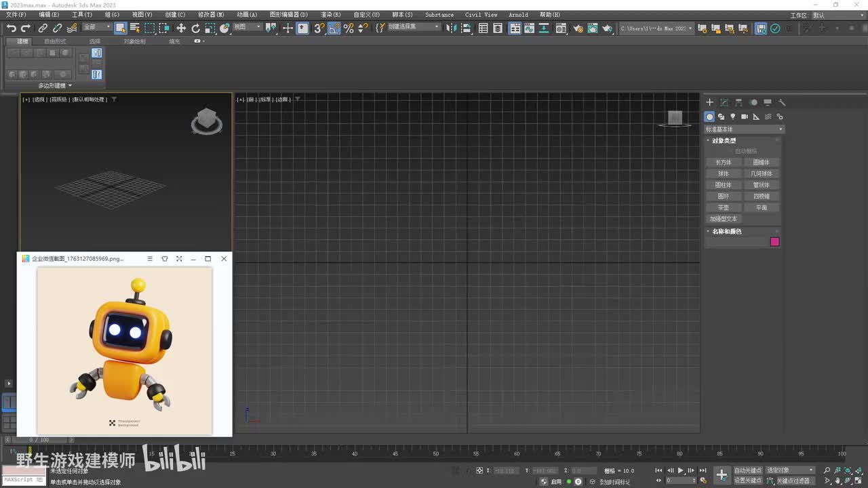
Task: Toggle the Percent Snap button
Action: pyautogui.click(x=349, y=28)
